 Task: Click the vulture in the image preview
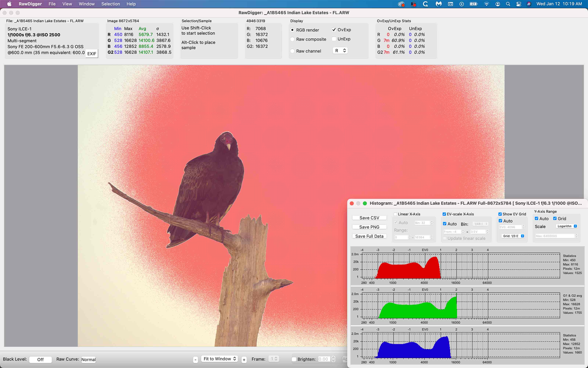point(209,190)
